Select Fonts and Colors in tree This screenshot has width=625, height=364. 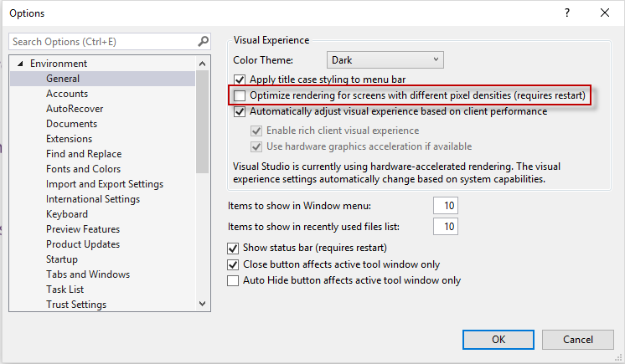click(x=83, y=169)
